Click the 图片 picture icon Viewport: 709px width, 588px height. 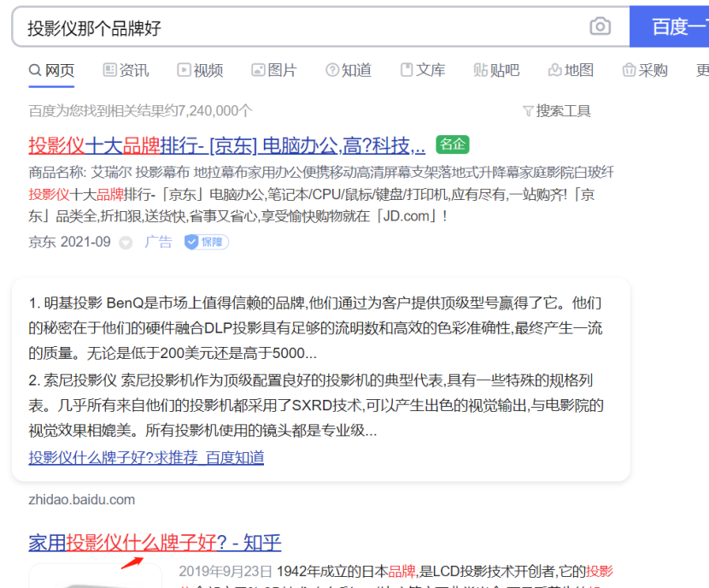tap(258, 70)
